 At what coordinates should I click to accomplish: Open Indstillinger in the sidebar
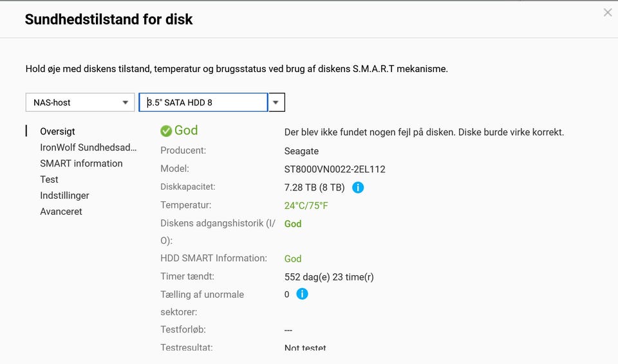(64, 196)
